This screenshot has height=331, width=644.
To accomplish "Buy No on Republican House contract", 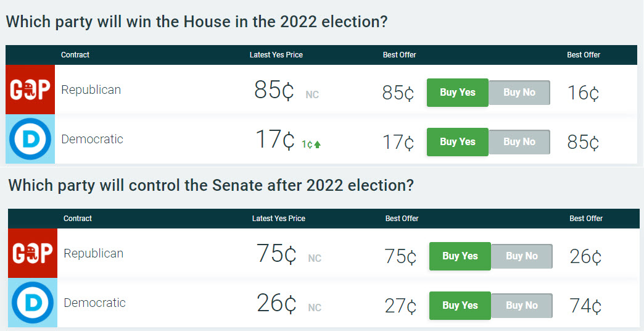I will point(519,93).
